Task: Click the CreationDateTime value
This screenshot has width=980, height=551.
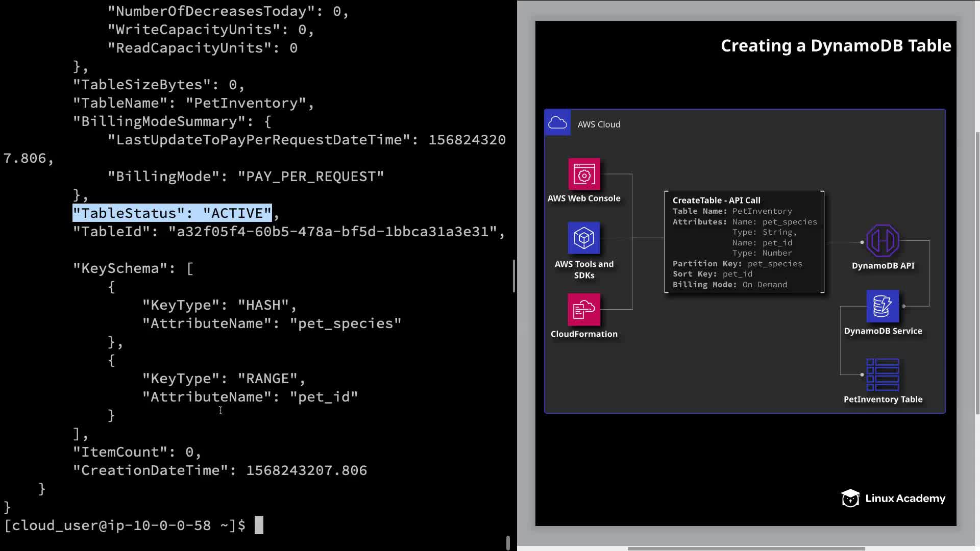Action: (306, 470)
